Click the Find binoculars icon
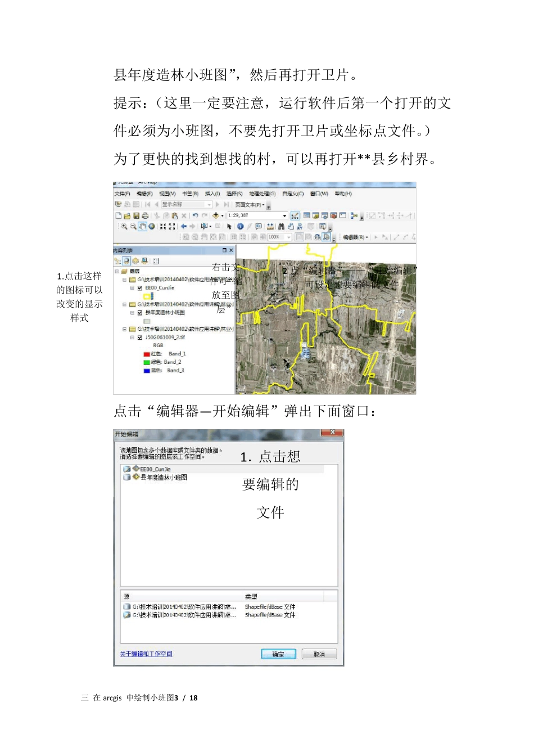This screenshot has width=534, height=756. [x=281, y=227]
